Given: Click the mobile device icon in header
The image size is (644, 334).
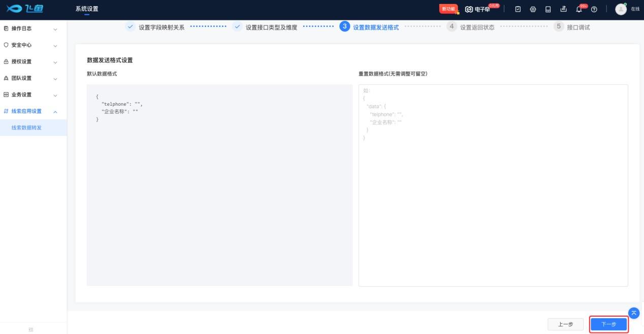Looking at the screenshot, I should point(548,9).
